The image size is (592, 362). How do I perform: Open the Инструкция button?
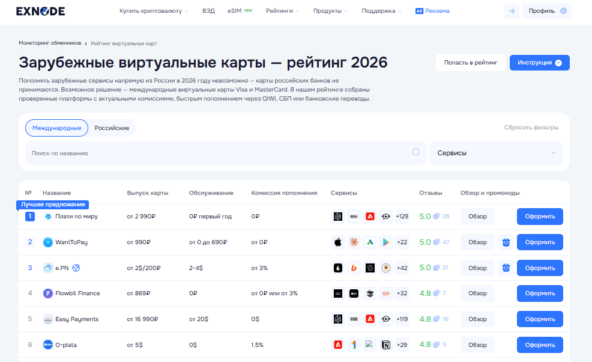point(540,63)
